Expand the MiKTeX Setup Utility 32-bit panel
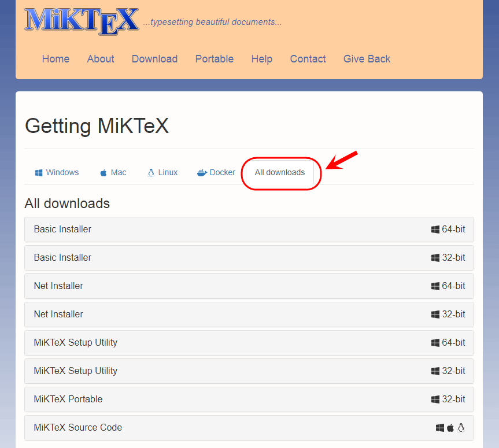The height and width of the screenshot is (448, 499). click(249, 371)
